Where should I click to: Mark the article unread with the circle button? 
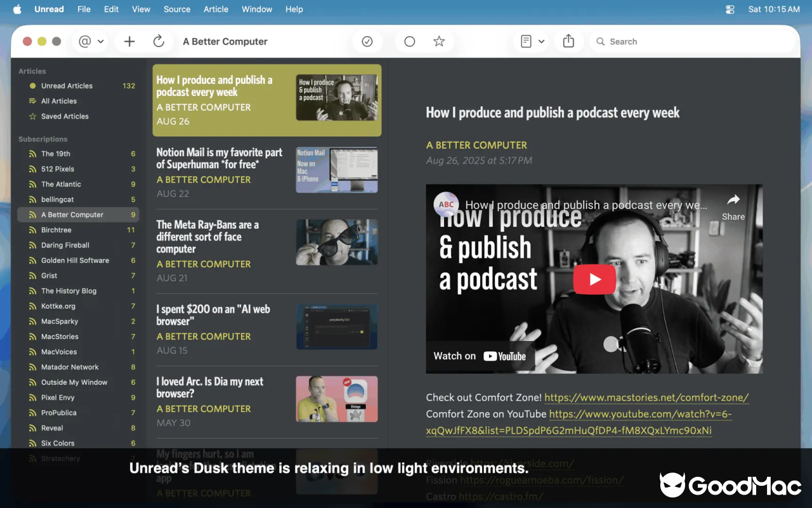point(410,41)
